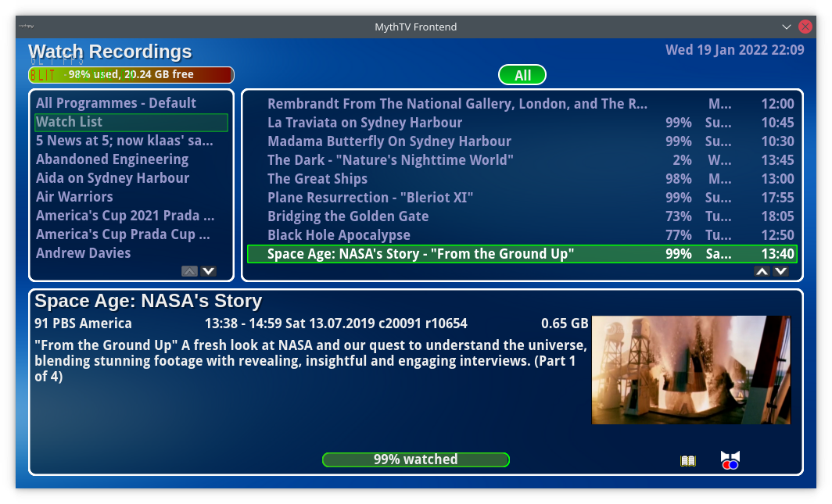Select The Dark Nature's Nighttime World recording
This screenshot has height=504, width=832.
[x=522, y=160]
